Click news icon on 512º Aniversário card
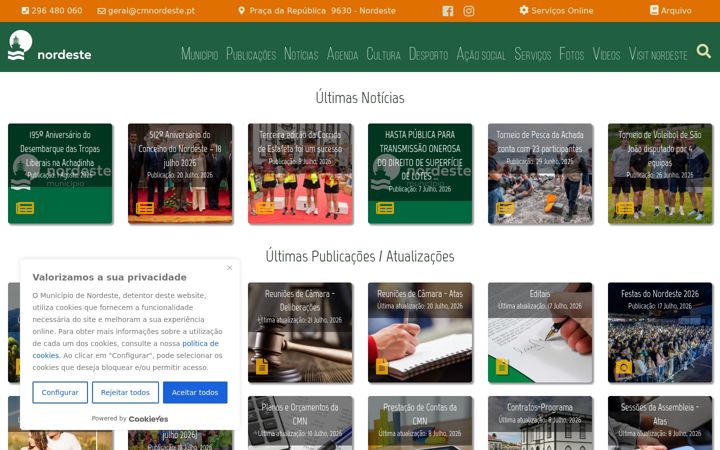Screen dimensions: 720x450 [145, 208]
